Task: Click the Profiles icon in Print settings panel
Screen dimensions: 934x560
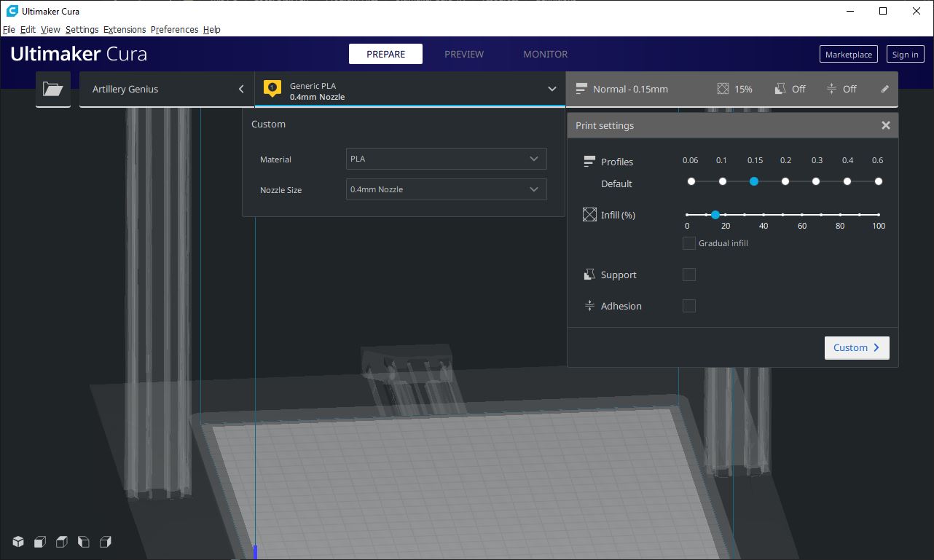Action: pyautogui.click(x=589, y=162)
